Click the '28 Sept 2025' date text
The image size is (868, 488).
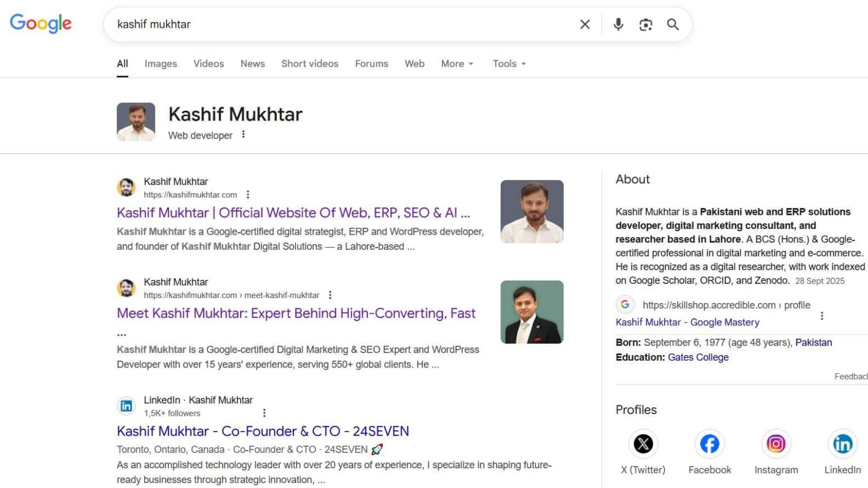click(x=820, y=281)
